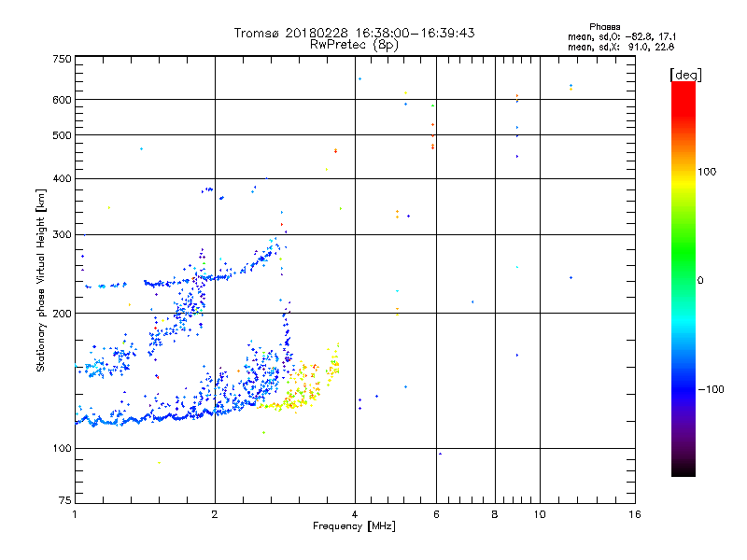
Task: Click the 'mean, sd,X: 91.0, 22.8' statistic
Action: [x=621, y=47]
